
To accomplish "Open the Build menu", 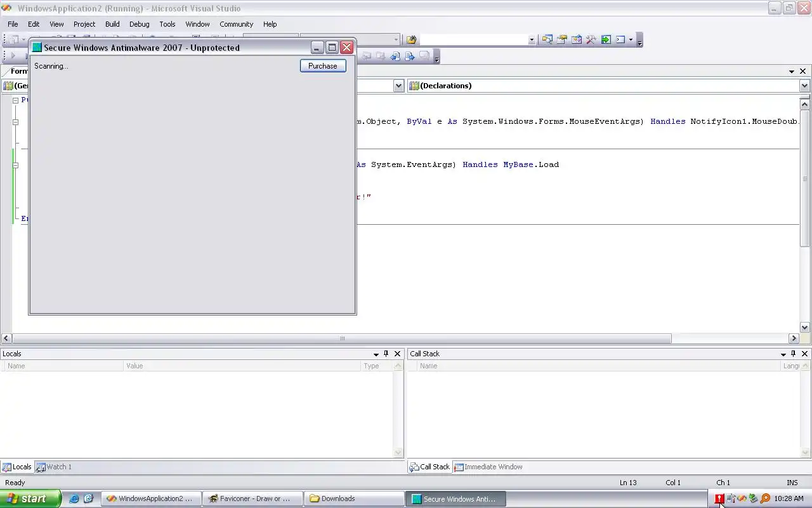I will pyautogui.click(x=112, y=24).
